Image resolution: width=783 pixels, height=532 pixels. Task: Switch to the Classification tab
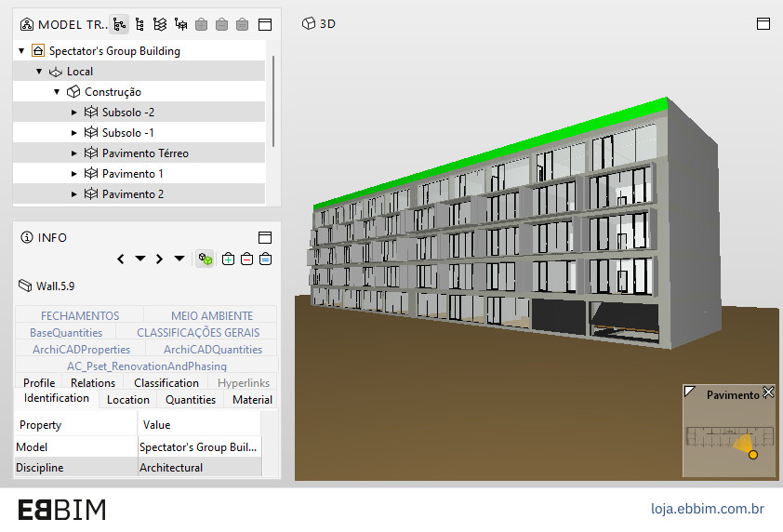click(166, 382)
